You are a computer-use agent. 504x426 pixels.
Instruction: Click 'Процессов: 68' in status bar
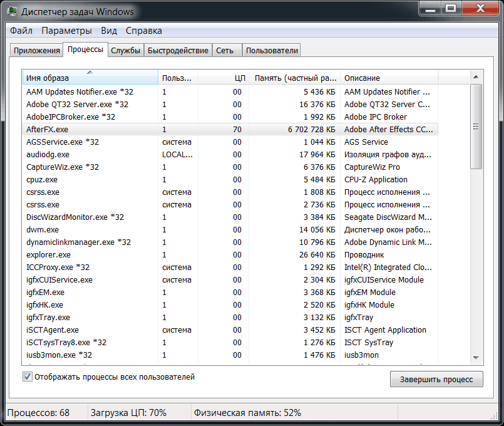(38, 412)
